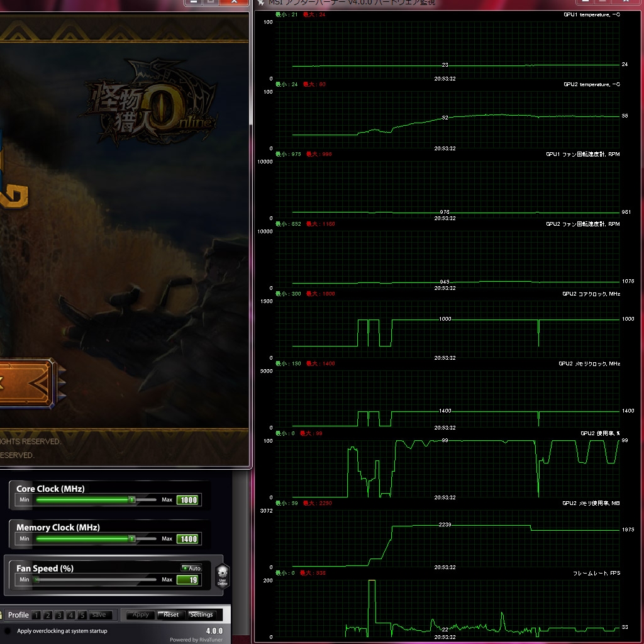
Task: Click the Reset button
Action: [171, 615]
